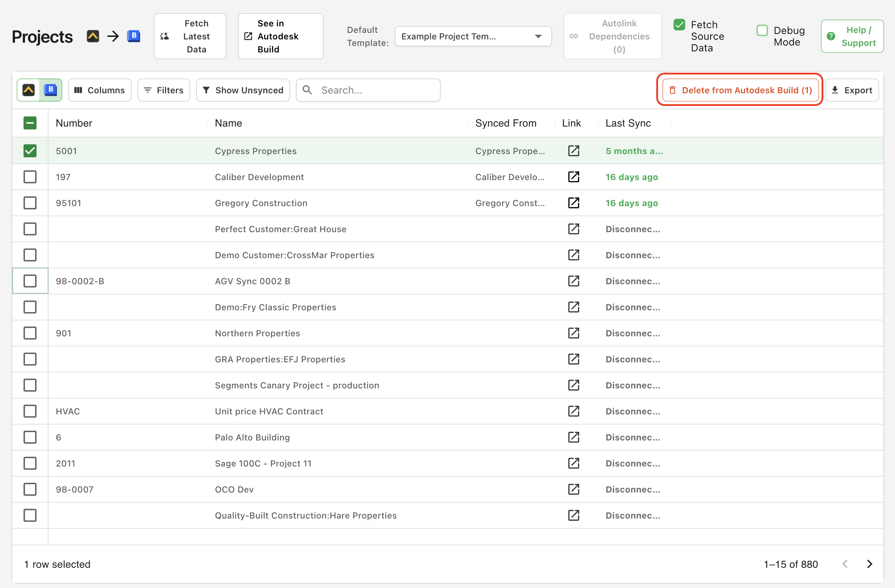This screenshot has height=588, width=895.
Task: Disable the Fetch Source Data checkbox
Action: [x=679, y=25]
